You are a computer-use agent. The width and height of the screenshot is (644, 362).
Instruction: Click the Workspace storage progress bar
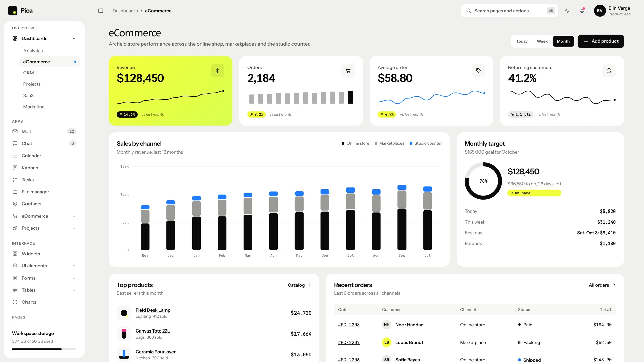point(44,349)
